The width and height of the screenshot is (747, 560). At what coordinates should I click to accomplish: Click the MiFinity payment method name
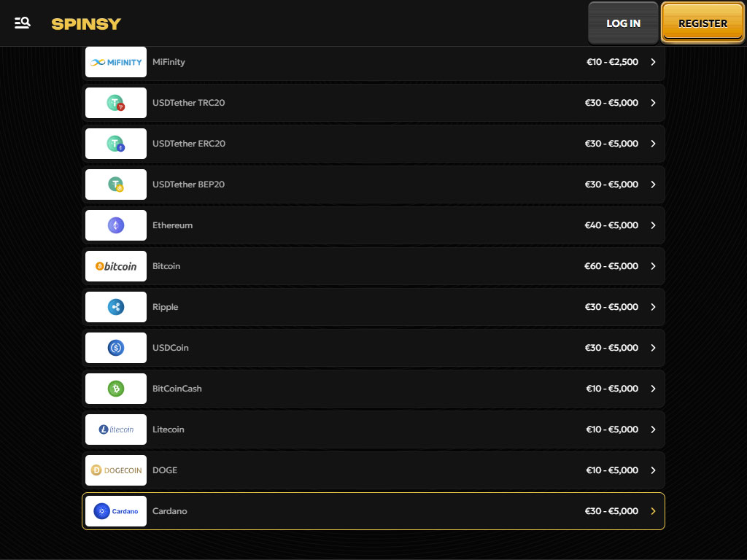[x=169, y=62]
